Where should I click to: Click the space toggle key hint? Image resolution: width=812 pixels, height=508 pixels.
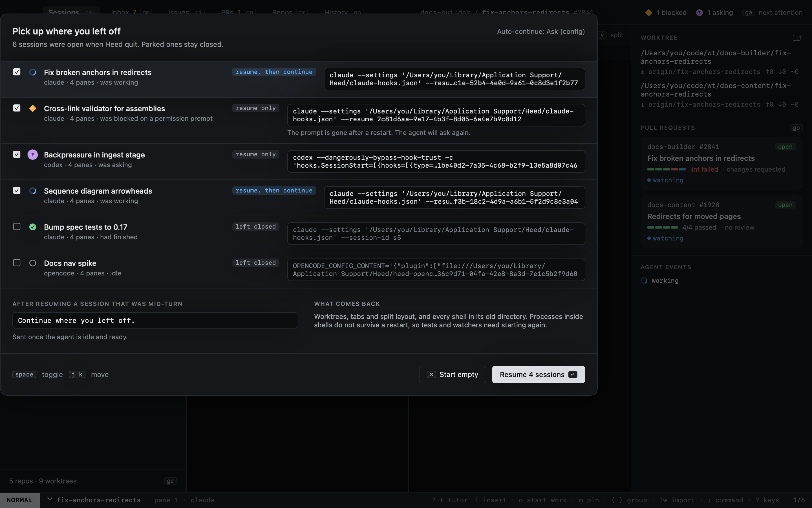24,374
